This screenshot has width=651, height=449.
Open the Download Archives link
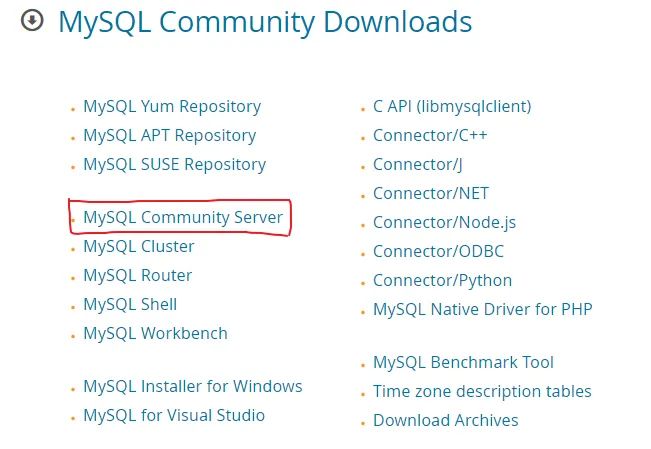click(446, 420)
